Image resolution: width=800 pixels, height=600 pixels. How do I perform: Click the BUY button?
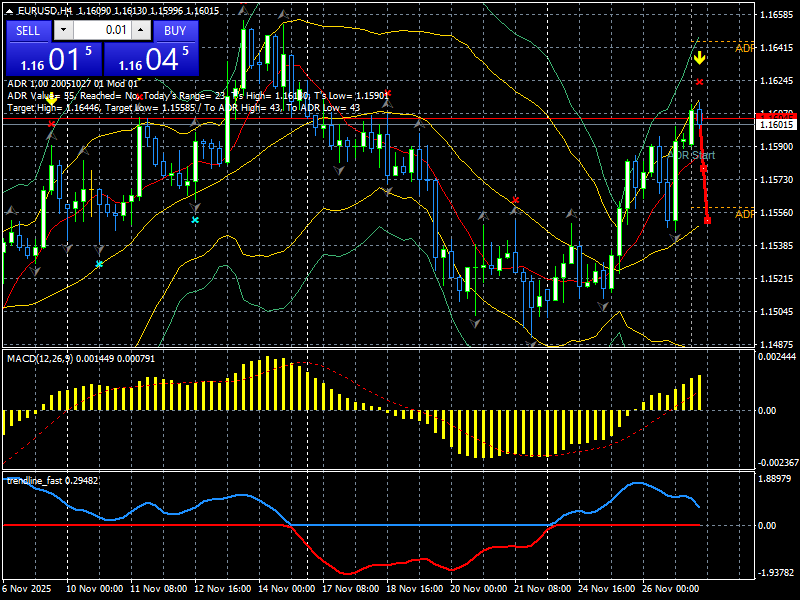[175, 31]
